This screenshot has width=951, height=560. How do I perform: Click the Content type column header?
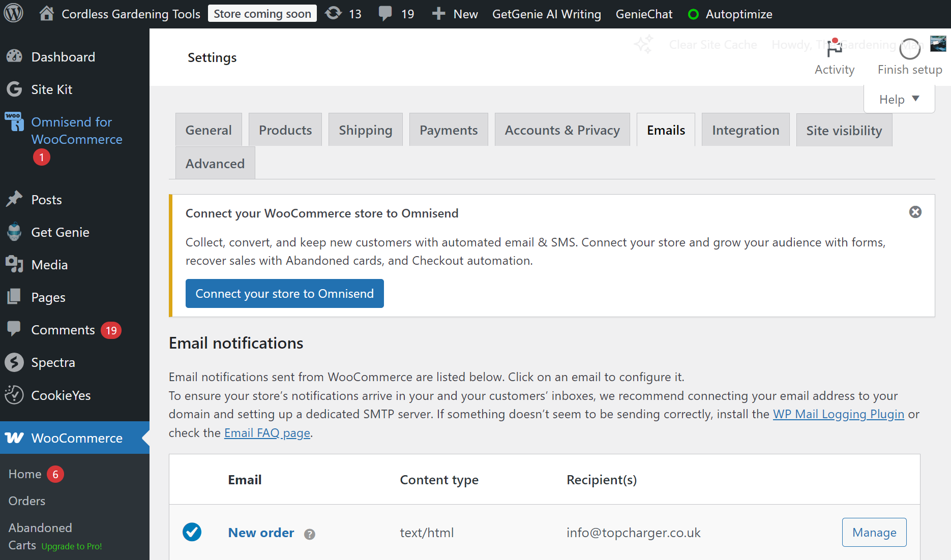point(439,480)
